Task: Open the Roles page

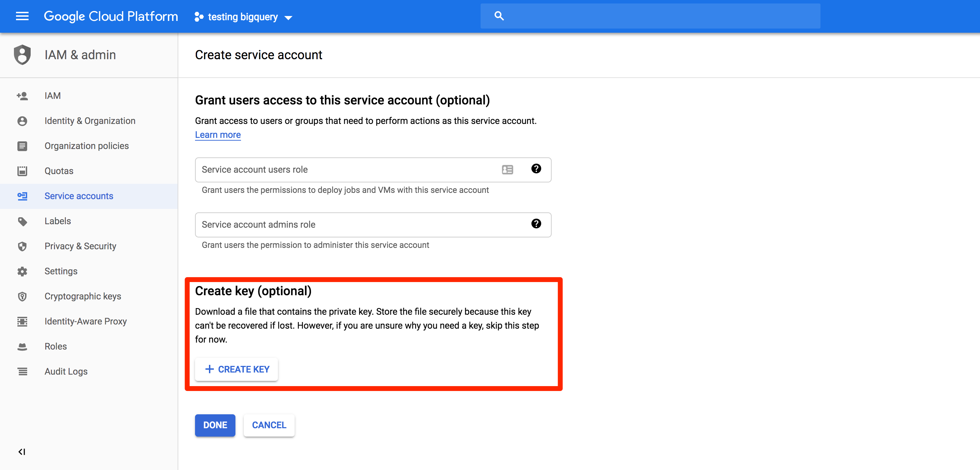Action: [55, 346]
